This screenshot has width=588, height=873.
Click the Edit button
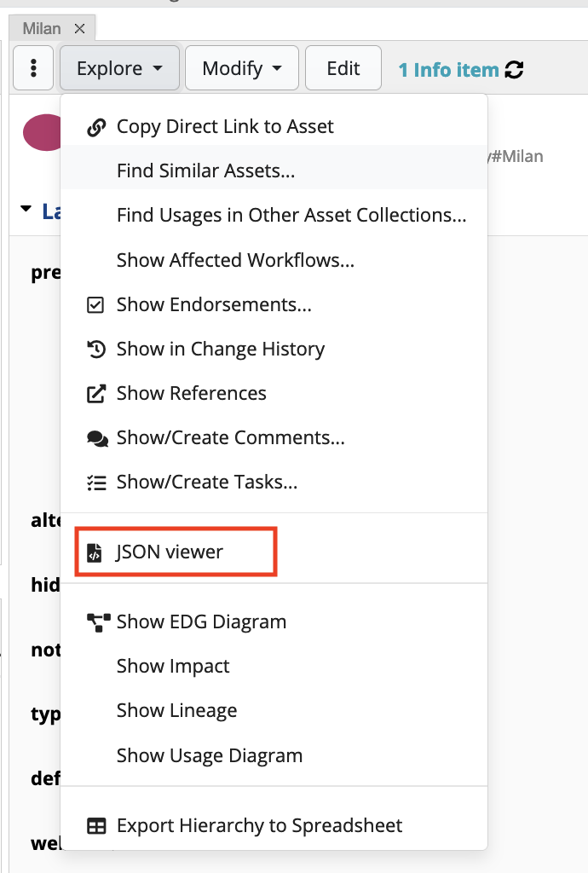tap(343, 68)
